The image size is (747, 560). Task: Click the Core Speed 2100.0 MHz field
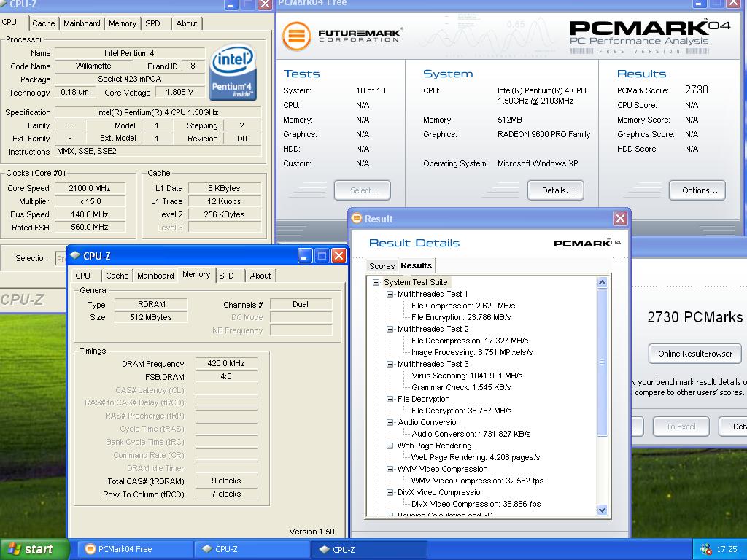click(90, 188)
